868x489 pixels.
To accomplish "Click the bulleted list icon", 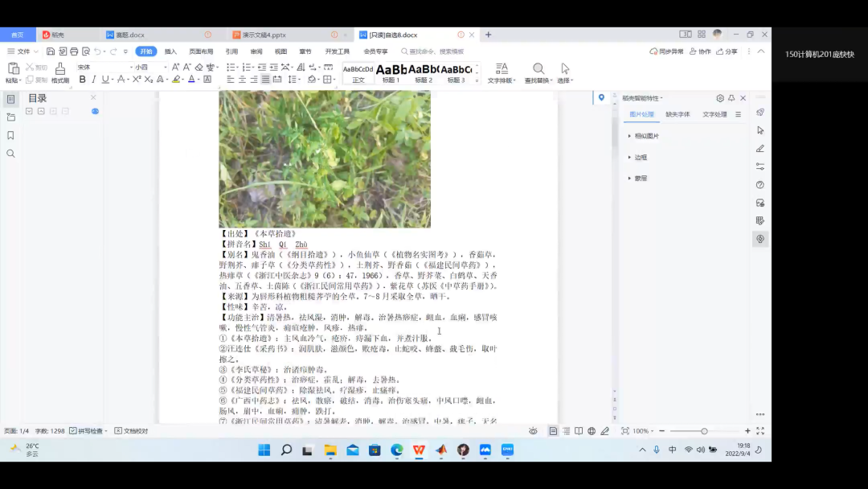I will coord(231,67).
